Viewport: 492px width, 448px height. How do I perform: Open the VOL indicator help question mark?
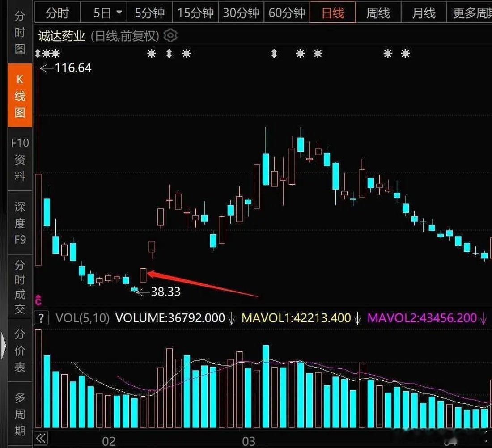pos(41,318)
